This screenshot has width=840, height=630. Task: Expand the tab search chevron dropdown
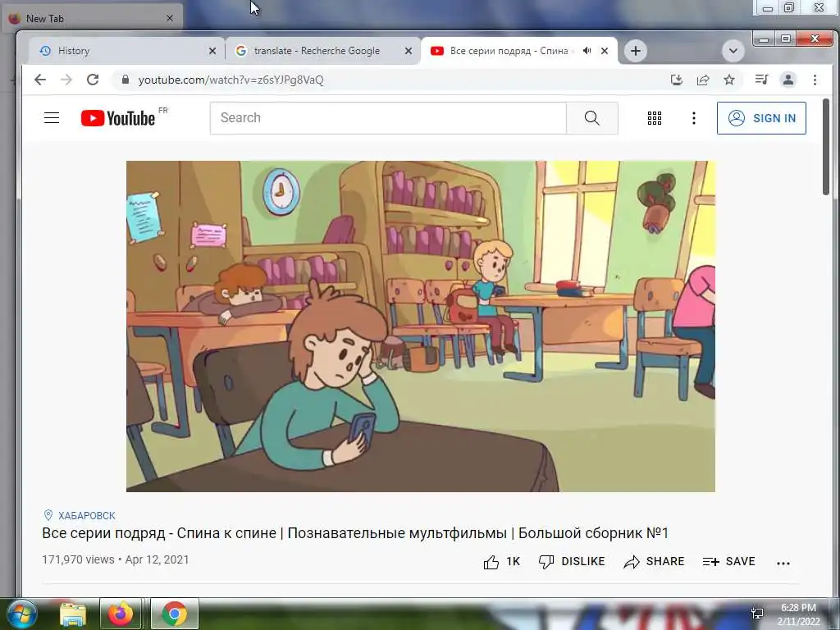coord(733,51)
